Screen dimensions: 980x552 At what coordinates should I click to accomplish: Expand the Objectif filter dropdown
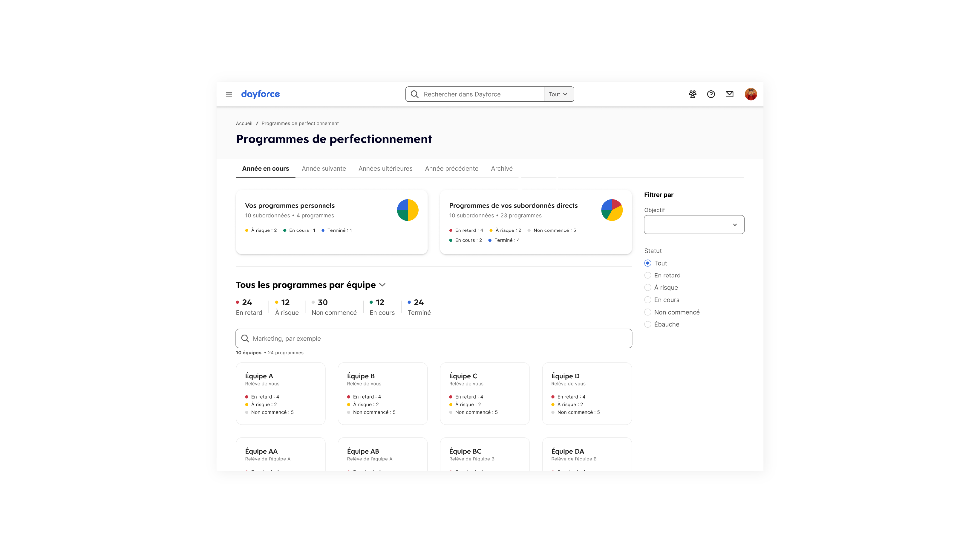(694, 225)
